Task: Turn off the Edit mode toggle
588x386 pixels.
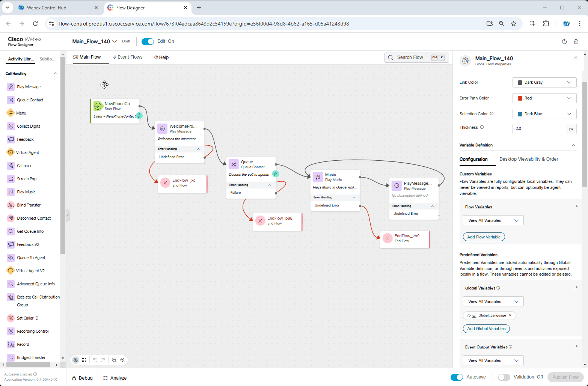Action: (148, 42)
